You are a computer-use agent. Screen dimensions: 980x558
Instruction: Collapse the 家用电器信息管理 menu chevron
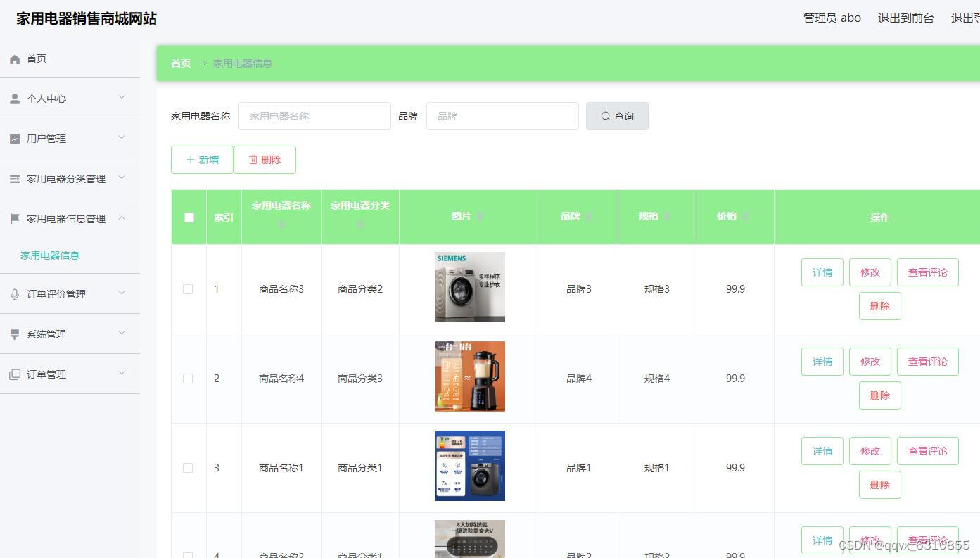click(x=122, y=218)
